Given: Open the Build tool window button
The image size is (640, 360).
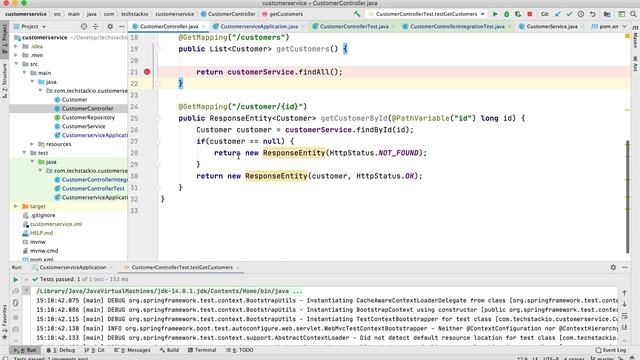Looking at the screenshot, I should [x=169, y=350].
